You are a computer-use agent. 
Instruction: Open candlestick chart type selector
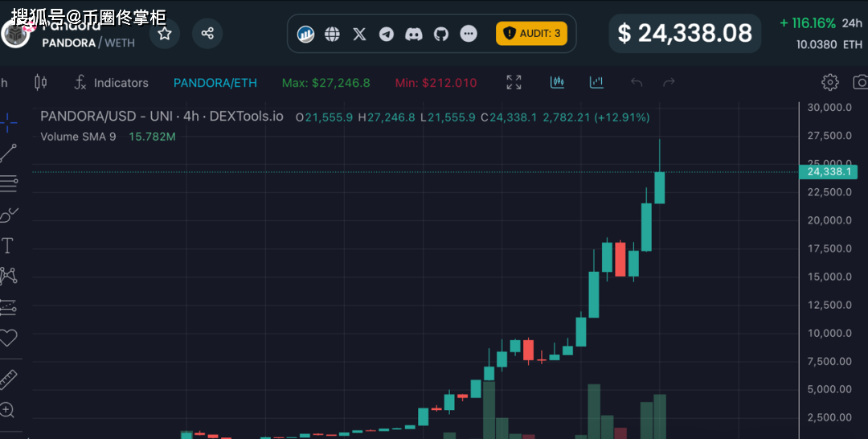point(41,83)
